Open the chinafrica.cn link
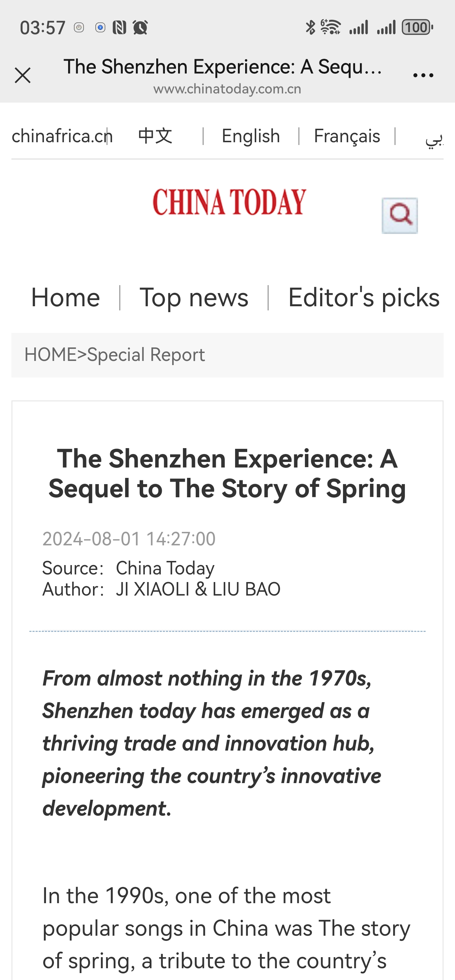 click(62, 136)
